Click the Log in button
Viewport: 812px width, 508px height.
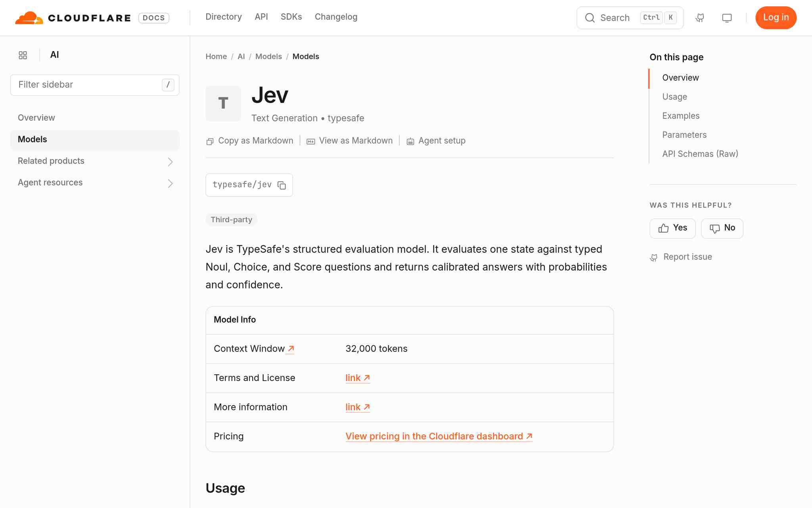click(776, 17)
